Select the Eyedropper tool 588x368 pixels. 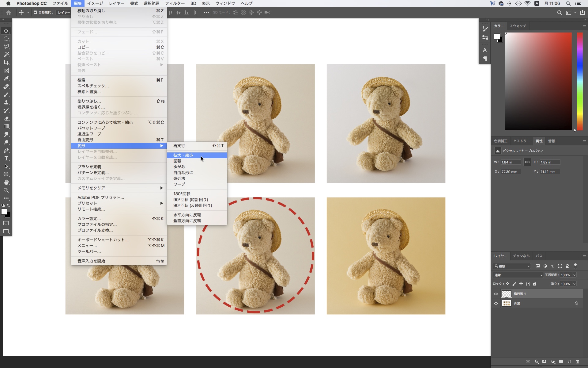pyautogui.click(x=6, y=79)
